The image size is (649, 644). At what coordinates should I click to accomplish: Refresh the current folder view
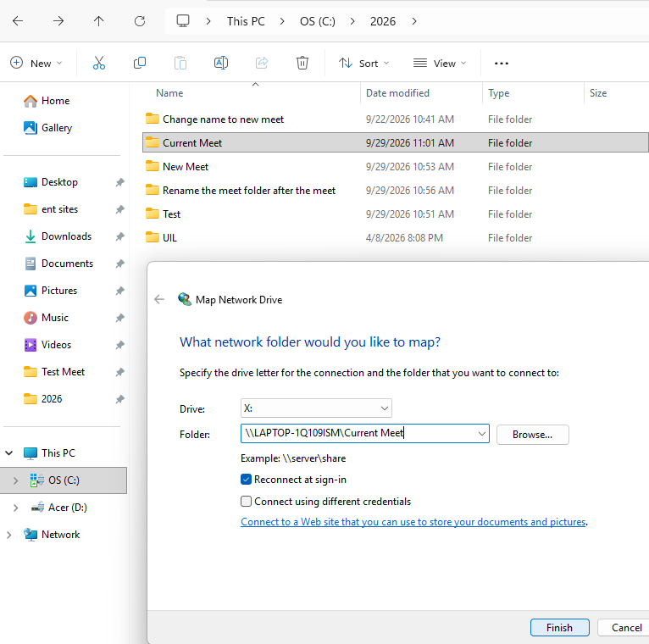pyautogui.click(x=140, y=21)
